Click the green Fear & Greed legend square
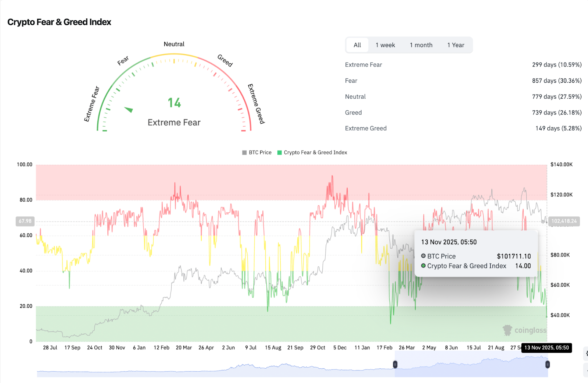The width and height of the screenshot is (588, 383). (280, 153)
